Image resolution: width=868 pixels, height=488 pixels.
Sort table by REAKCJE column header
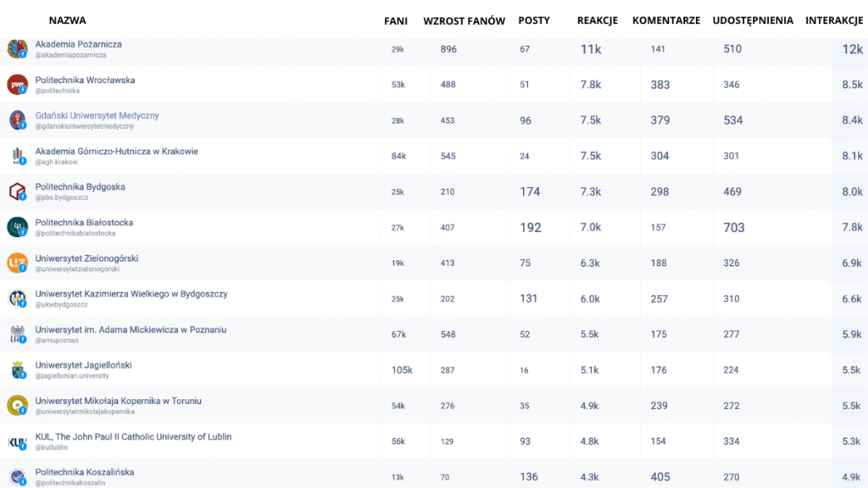(598, 20)
